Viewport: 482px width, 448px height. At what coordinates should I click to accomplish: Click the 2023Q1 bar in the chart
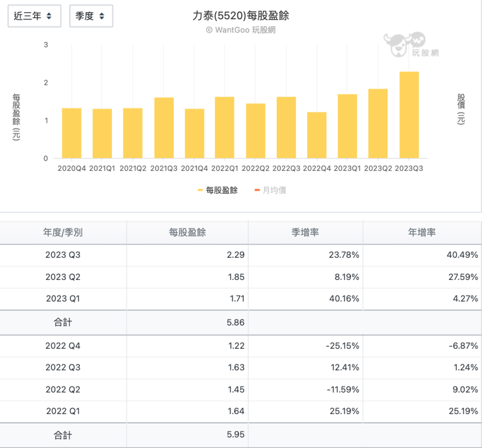coord(347,126)
